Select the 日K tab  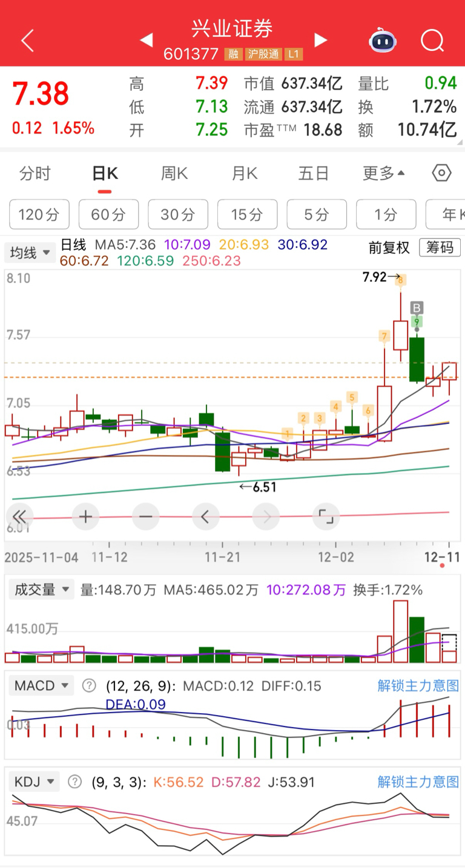pos(105,174)
